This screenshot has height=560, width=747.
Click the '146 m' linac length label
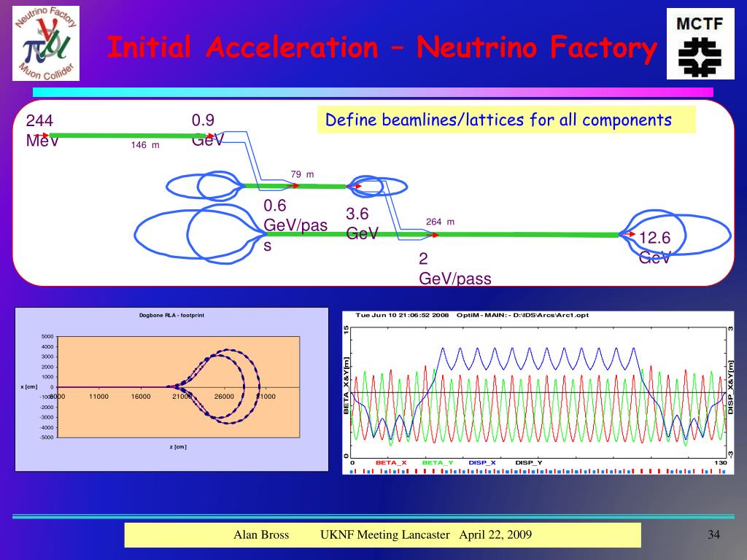click(145, 145)
